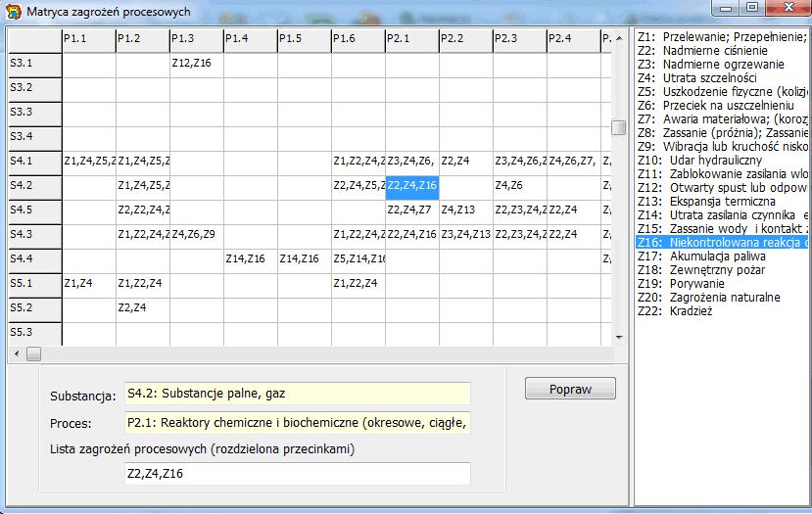Click cell Z2,Z4 in row S4.1 column P2.2
The height and width of the screenshot is (514, 812).
[x=466, y=164]
